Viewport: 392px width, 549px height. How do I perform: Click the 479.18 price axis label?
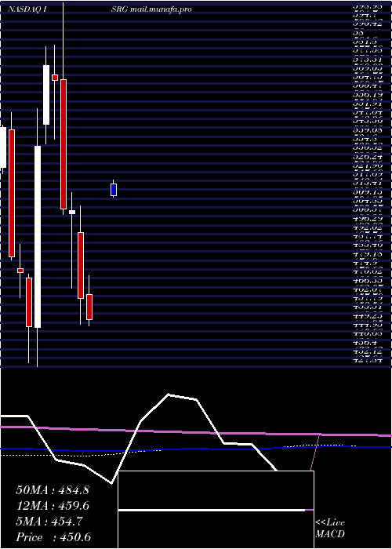pos(368,254)
